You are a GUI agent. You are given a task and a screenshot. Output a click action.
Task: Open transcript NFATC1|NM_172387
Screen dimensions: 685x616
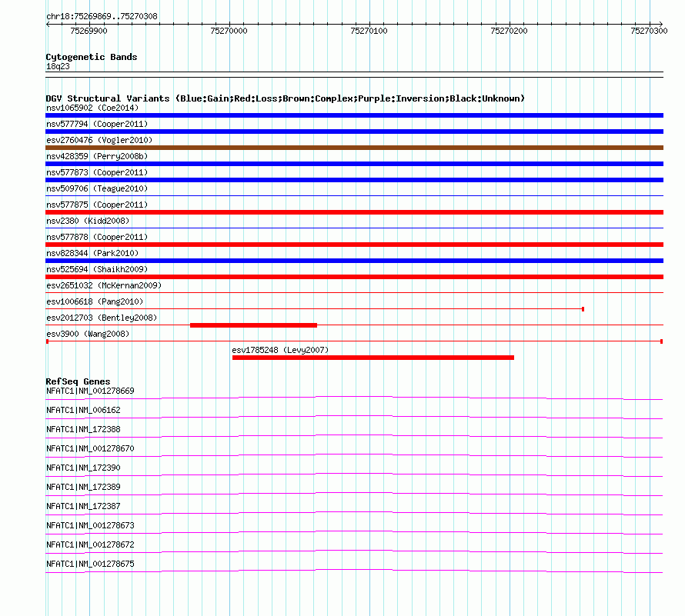point(83,507)
